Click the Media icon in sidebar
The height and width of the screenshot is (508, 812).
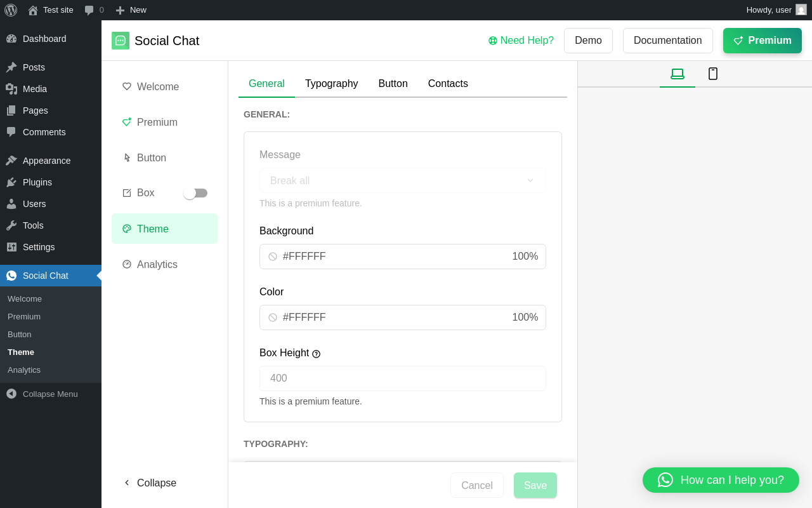pos(11,89)
